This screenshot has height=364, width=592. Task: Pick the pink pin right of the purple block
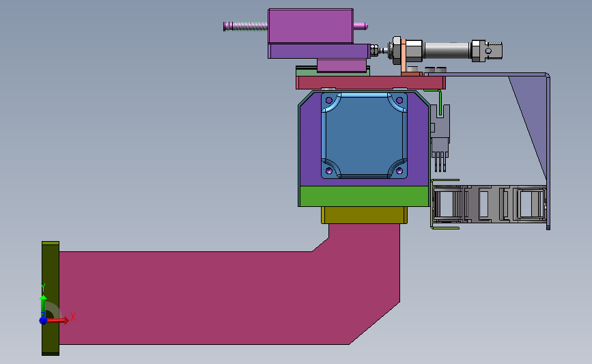point(360,26)
